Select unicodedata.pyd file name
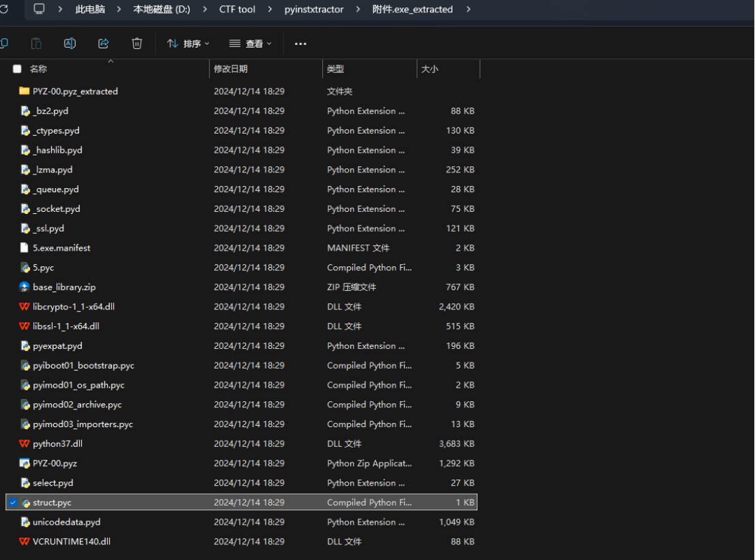Screen dimensions: 755x560 (67, 522)
